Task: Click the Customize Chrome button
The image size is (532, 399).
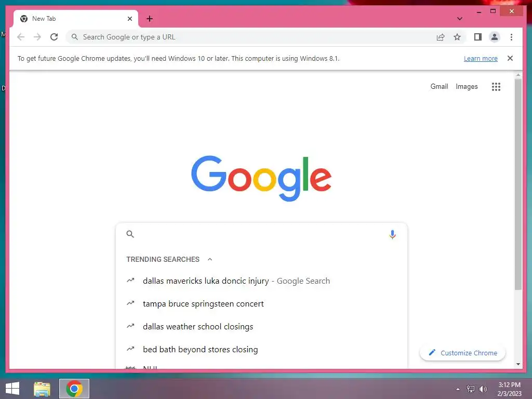Action: pos(462,353)
